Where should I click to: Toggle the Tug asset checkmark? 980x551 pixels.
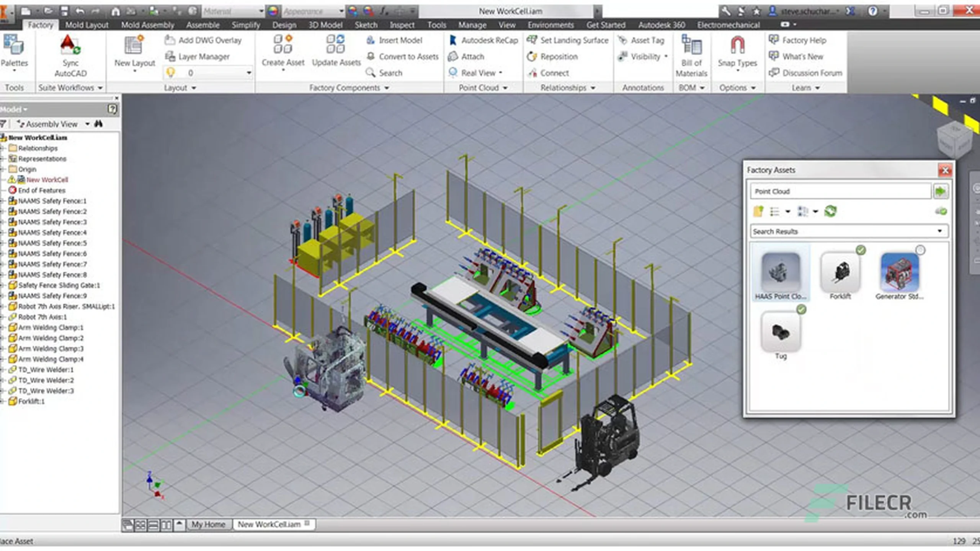(801, 310)
